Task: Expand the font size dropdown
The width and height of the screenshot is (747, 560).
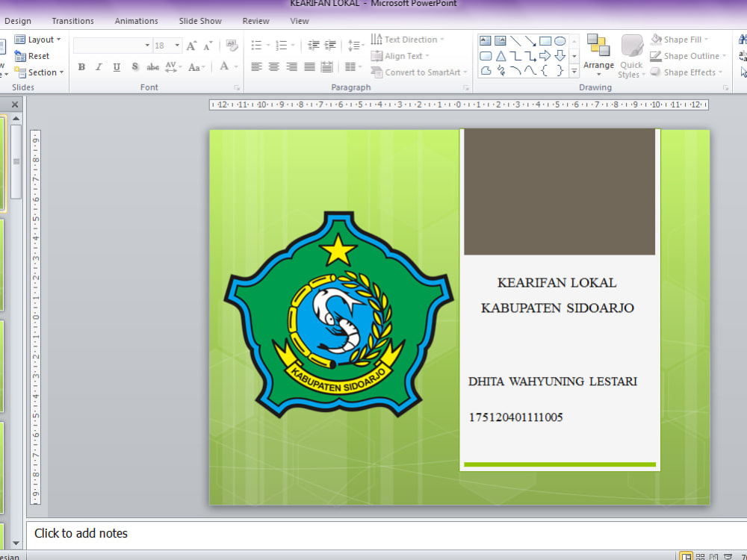Action: [x=177, y=46]
